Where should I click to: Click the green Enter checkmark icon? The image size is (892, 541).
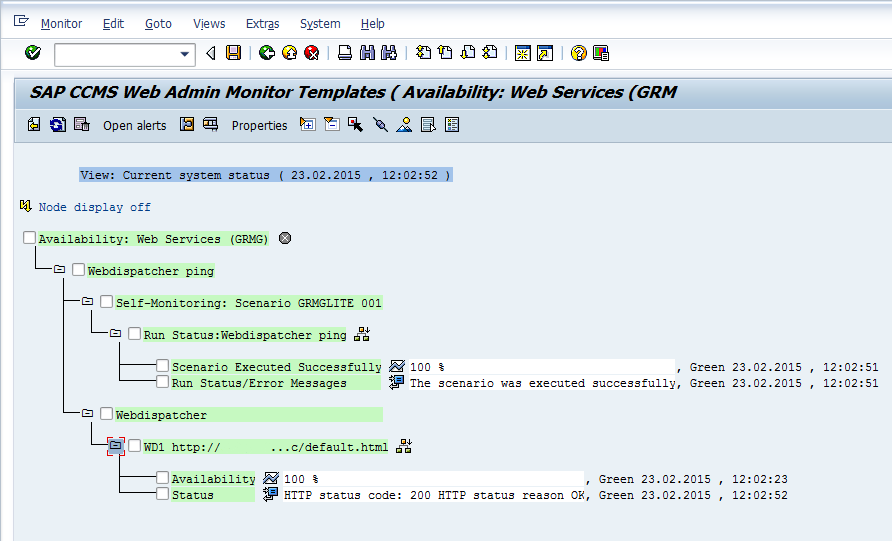[x=33, y=53]
